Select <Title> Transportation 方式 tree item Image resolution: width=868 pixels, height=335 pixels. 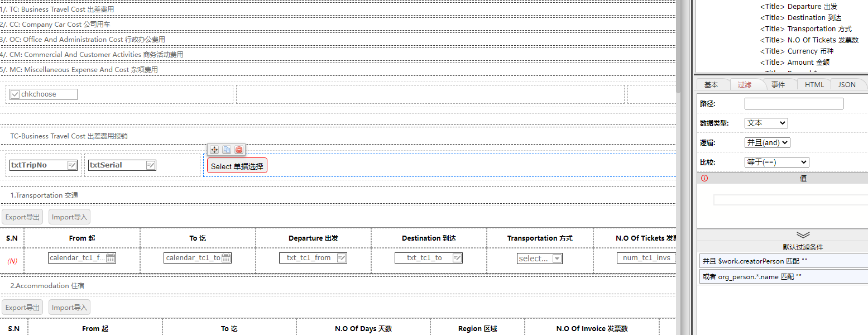(806, 29)
